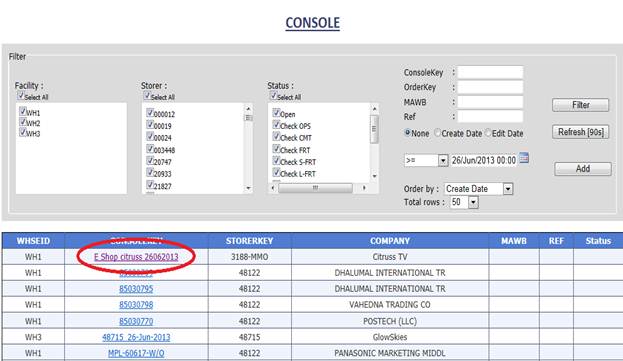Focus the OrderKey input field

(490, 87)
